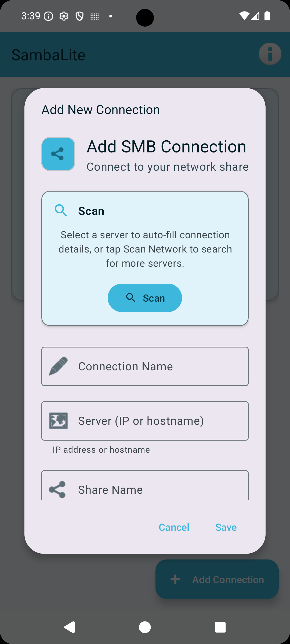
Task: Tap the pencil icon in Connection Name field
Action: [58, 366]
